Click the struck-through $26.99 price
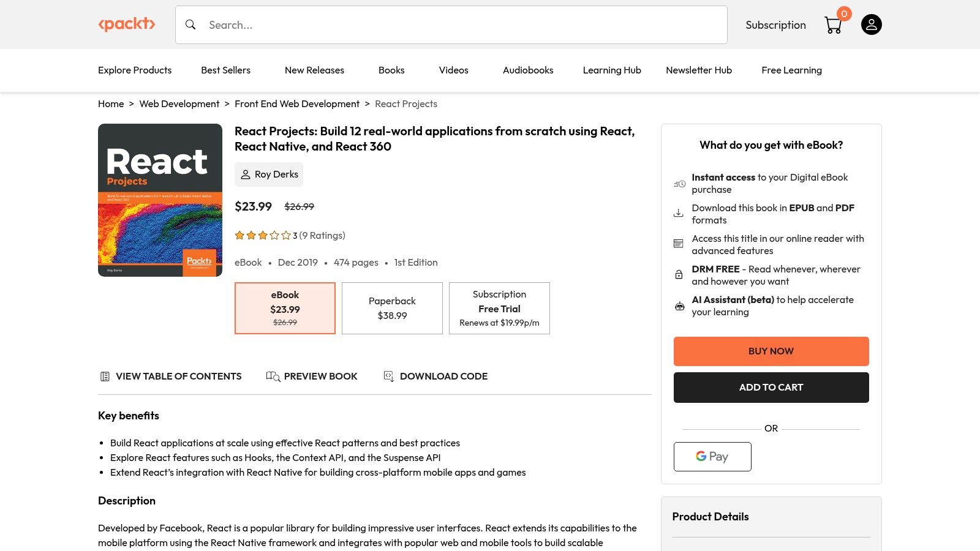 (x=300, y=207)
